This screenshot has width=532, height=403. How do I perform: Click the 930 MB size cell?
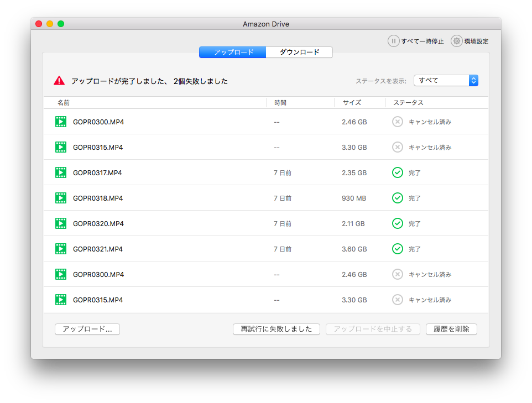[x=354, y=198]
